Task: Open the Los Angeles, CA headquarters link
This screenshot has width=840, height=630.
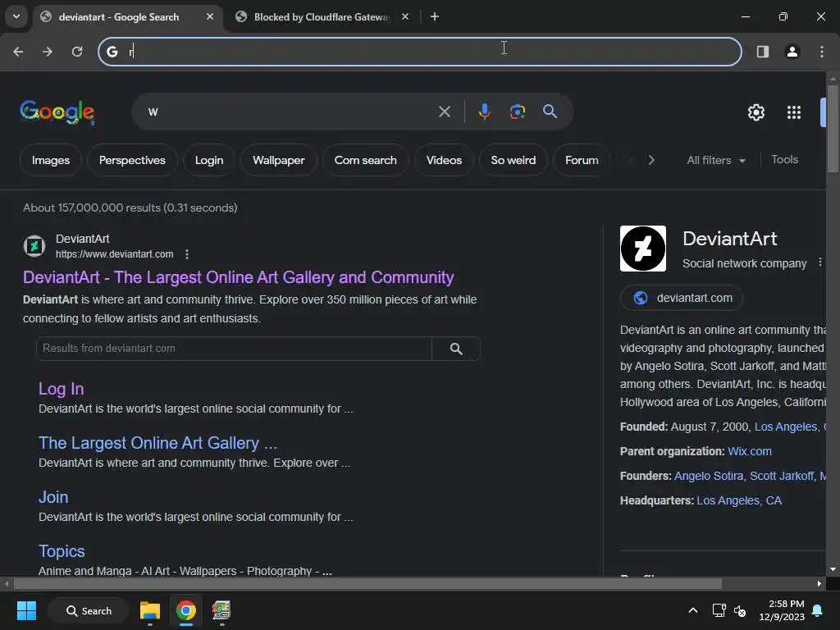Action: tap(739, 501)
